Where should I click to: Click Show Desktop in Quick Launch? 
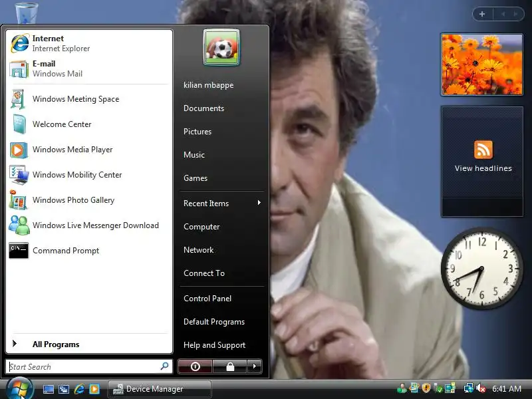(x=48, y=389)
